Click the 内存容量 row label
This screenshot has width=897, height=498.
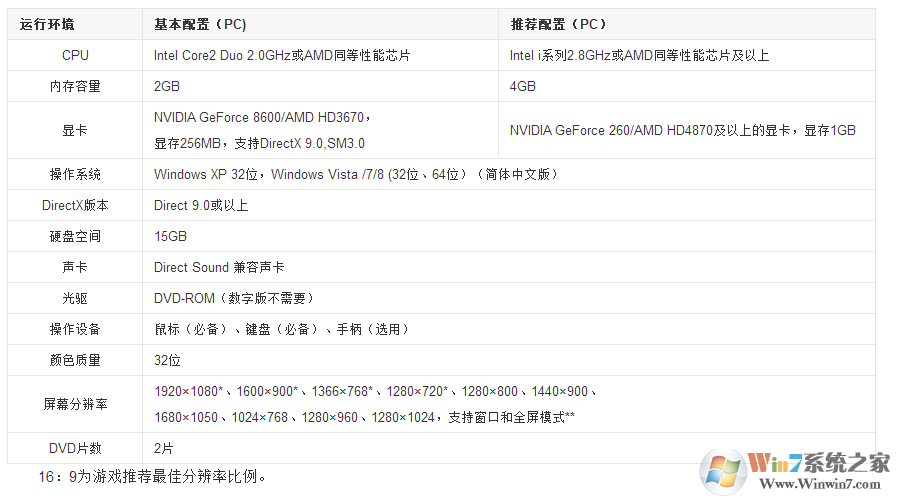click(75, 86)
